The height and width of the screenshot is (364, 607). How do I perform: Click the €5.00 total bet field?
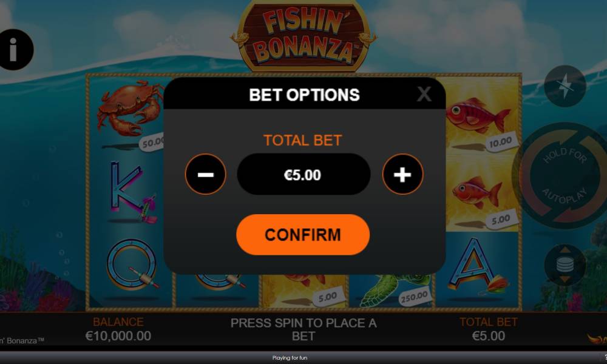pyautogui.click(x=303, y=175)
